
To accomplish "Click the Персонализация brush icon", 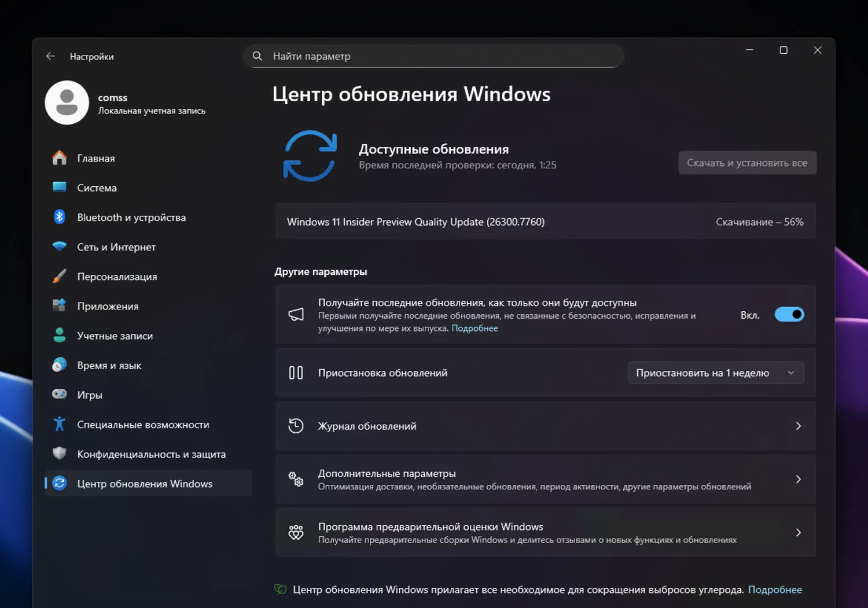I will (x=59, y=276).
